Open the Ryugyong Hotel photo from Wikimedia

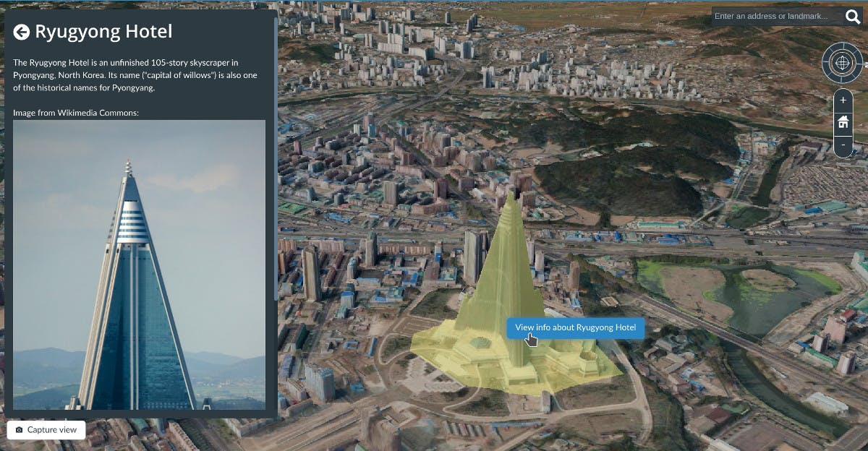click(x=139, y=265)
